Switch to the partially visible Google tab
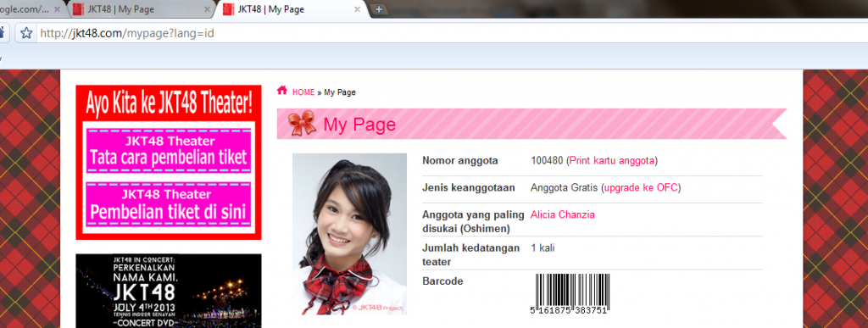The height and width of the screenshot is (328, 868). click(x=28, y=9)
